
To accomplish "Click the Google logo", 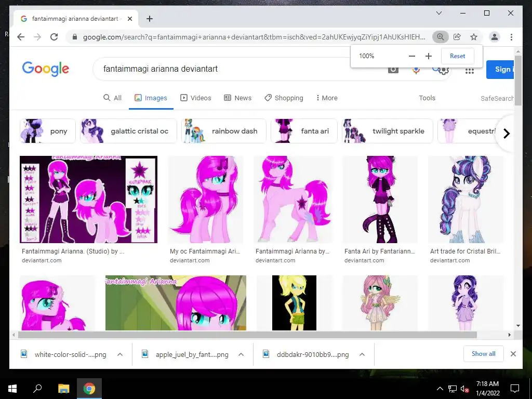I will 46,69.
